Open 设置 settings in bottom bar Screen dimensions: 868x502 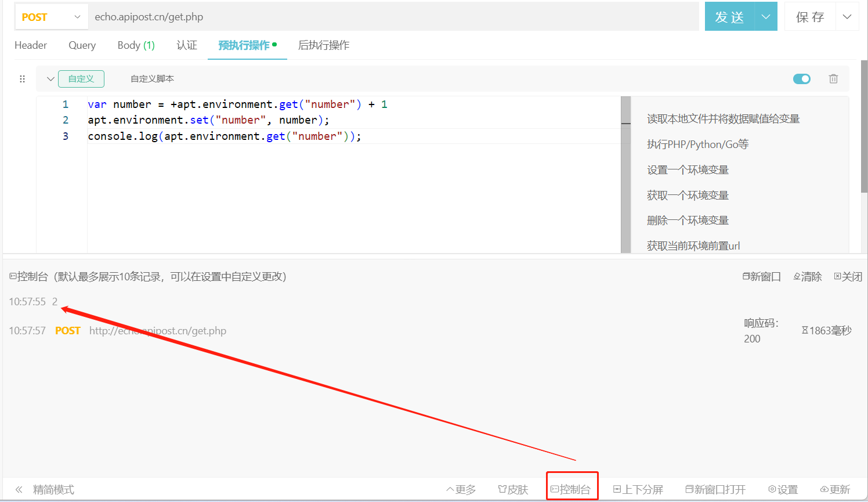pyautogui.click(x=783, y=490)
